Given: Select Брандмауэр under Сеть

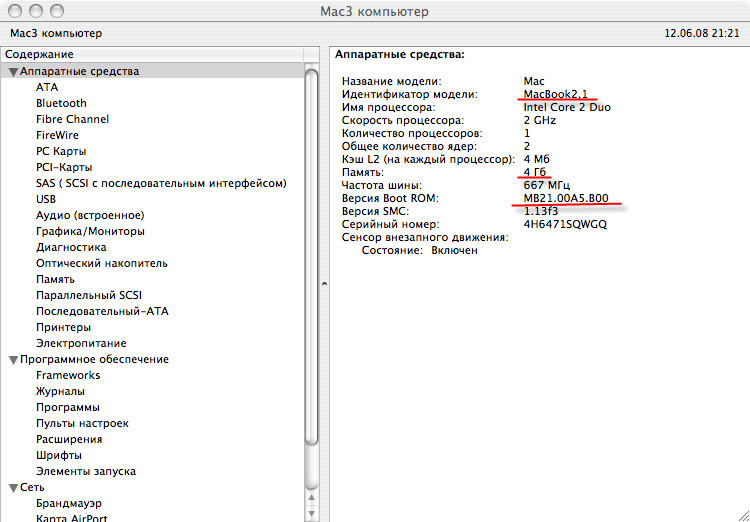Looking at the screenshot, I should [x=69, y=503].
